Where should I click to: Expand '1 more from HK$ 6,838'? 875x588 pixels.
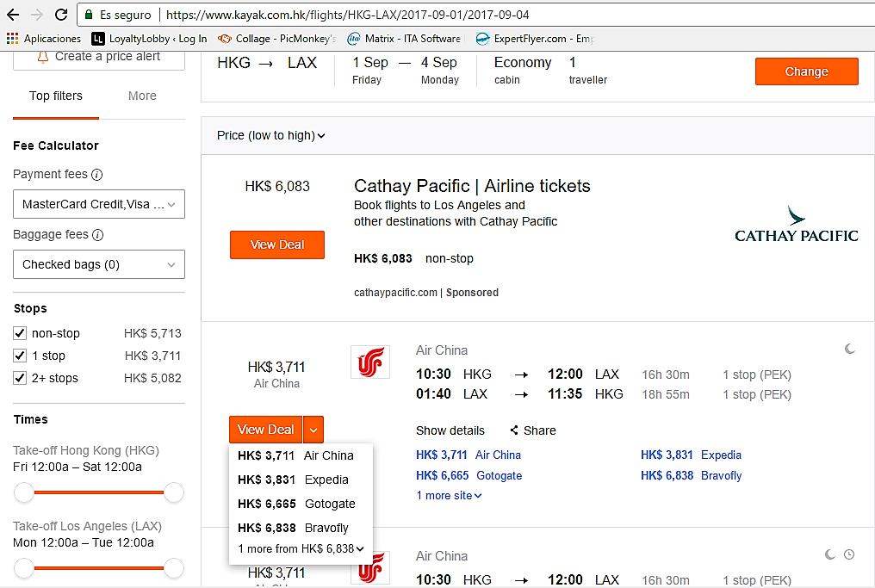pos(301,549)
